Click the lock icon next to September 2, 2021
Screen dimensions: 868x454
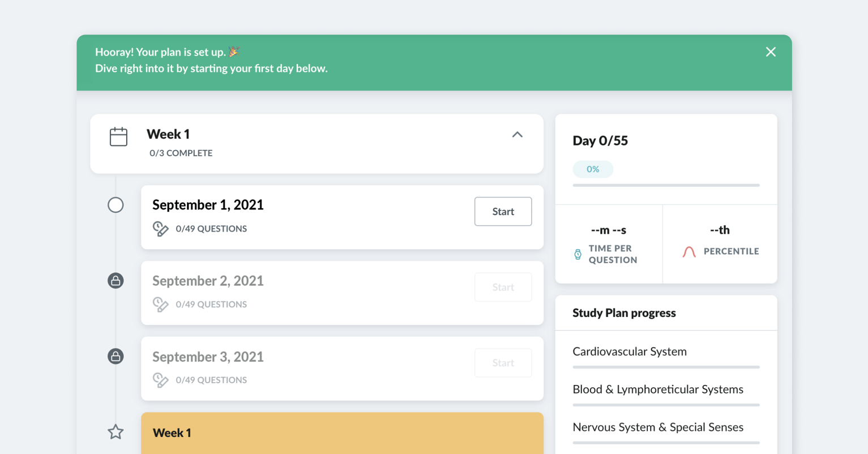116,280
